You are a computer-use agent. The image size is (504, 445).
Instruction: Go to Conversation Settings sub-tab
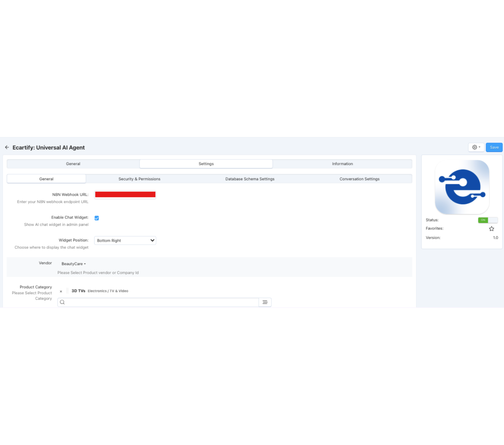click(x=359, y=179)
